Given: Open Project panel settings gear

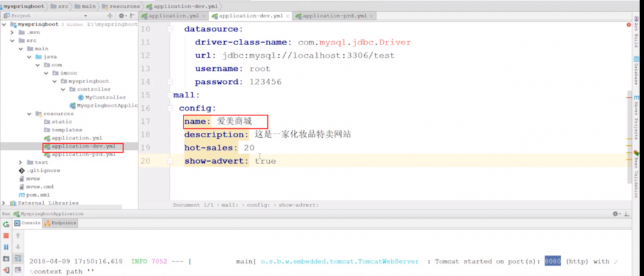Looking at the screenshot, I should [122, 15].
